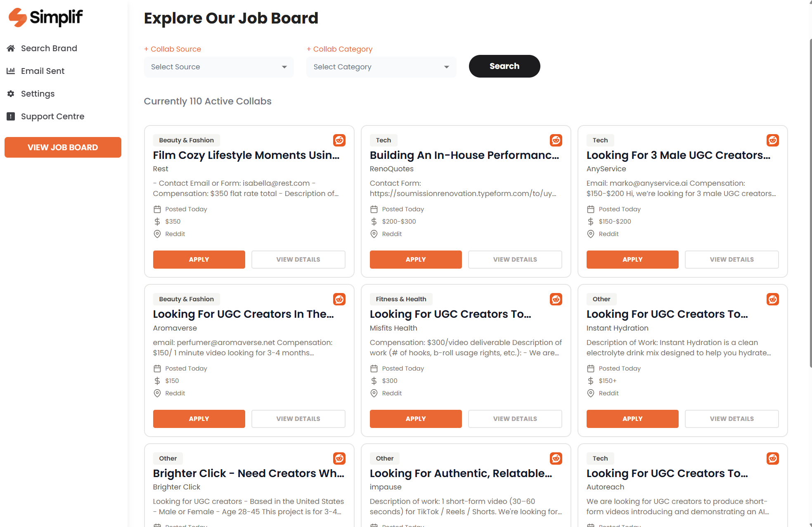812x527 pixels.
Task: Click the Simplif logo icon
Action: tap(18, 17)
